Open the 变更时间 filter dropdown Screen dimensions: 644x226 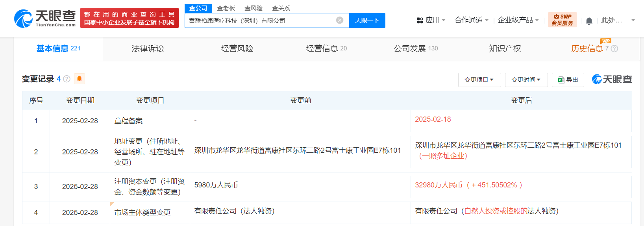coord(526,80)
